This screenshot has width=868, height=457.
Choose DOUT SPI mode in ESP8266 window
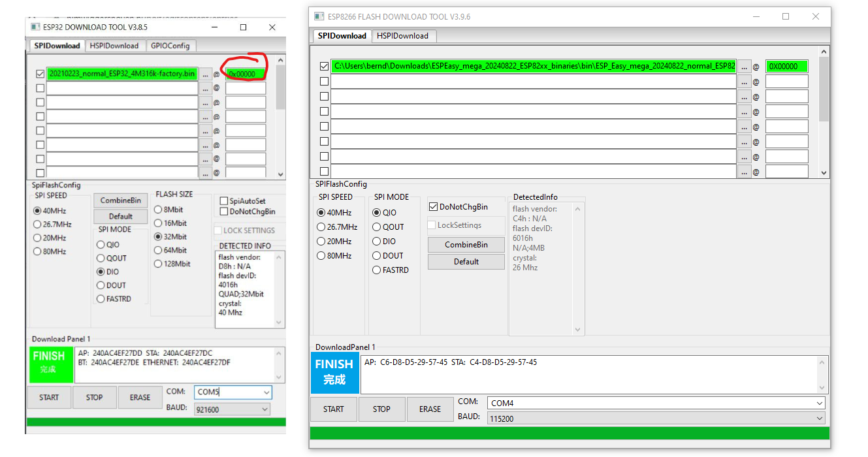pyautogui.click(x=377, y=256)
